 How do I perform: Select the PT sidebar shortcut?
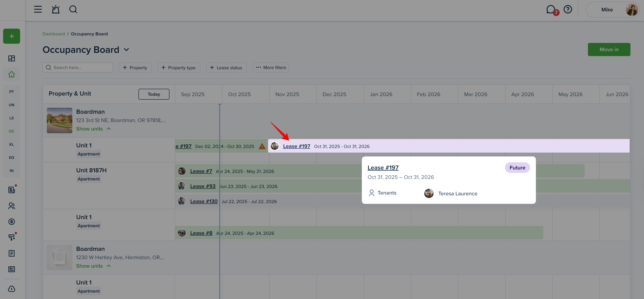coord(11,92)
